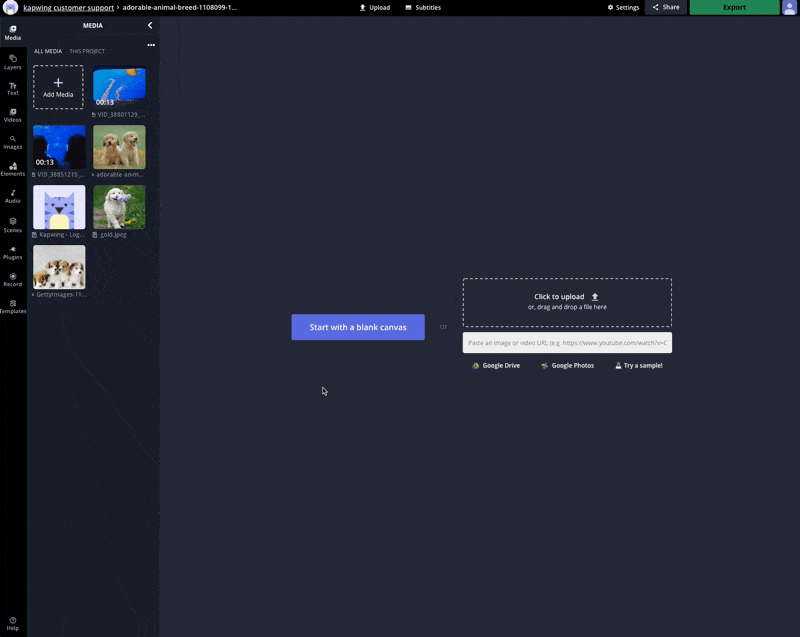Select the Text tool in sidebar
800x637 pixels.
pos(13,88)
